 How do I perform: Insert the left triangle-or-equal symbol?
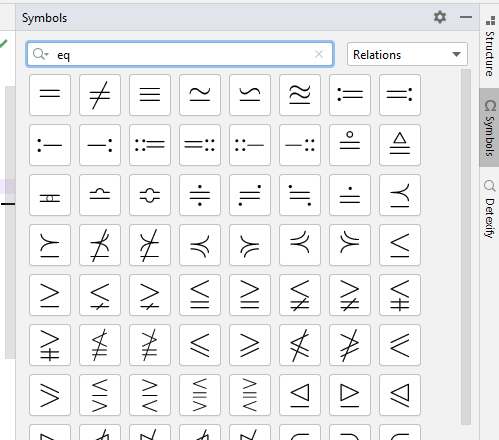(300, 395)
